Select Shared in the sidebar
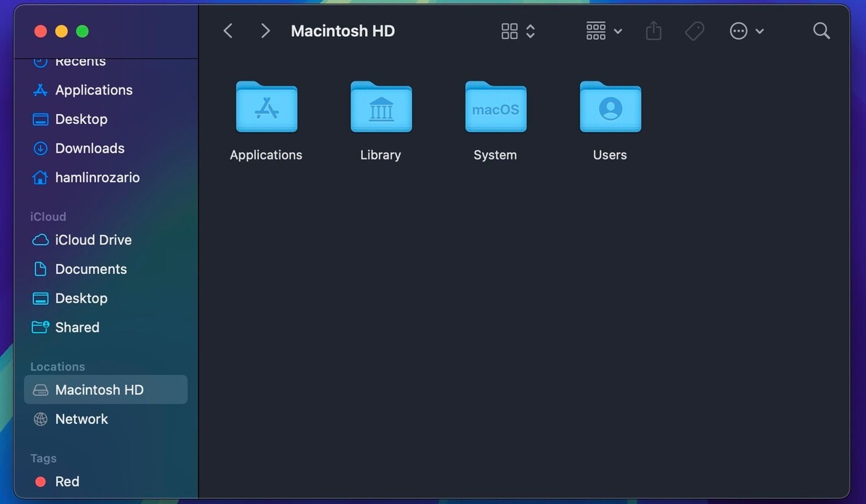This screenshot has height=504, width=866. coord(105,327)
